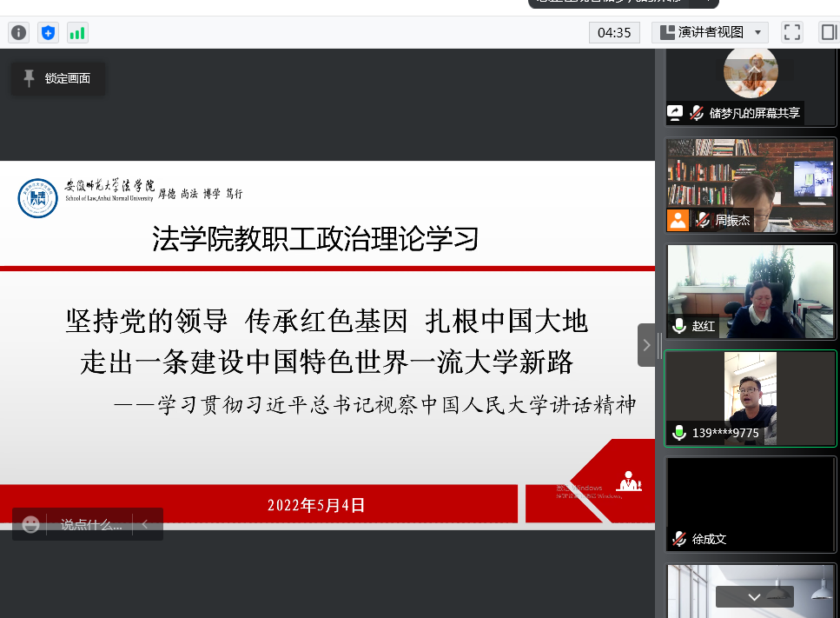
Task: Toggle the sidebar layout icon at top right
Action: (x=828, y=32)
